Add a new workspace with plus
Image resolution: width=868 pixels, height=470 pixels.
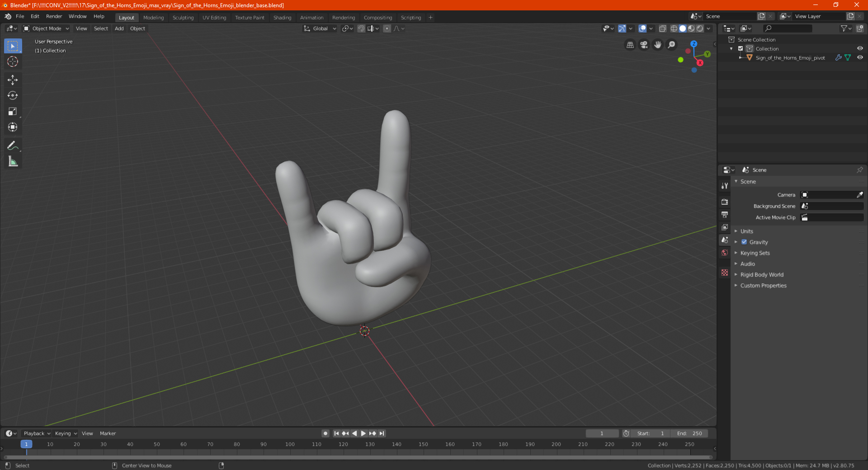[x=430, y=18]
